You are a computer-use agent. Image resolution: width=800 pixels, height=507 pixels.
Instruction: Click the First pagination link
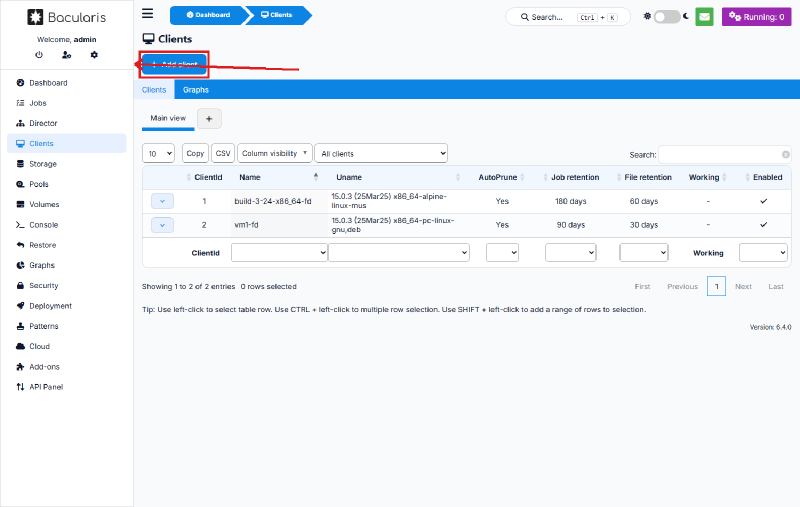click(642, 287)
